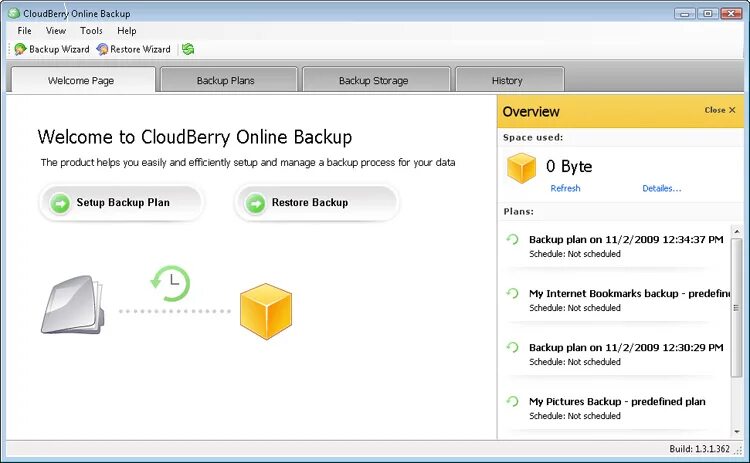Switch to the Backup Storage tab
Screen dimensions: 750x463
click(376, 80)
